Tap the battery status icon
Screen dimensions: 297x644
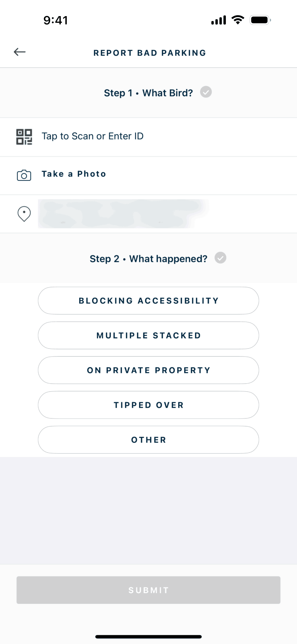point(260,20)
